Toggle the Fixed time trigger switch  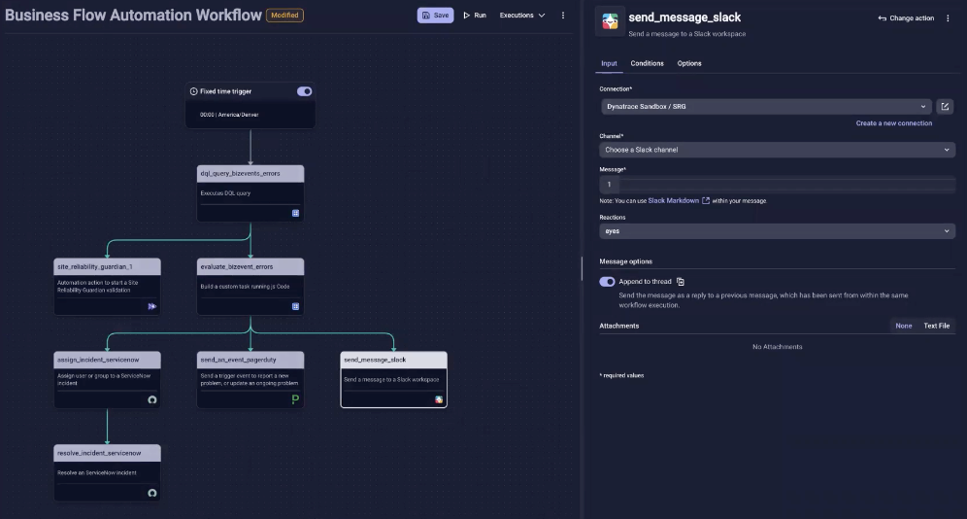click(304, 91)
